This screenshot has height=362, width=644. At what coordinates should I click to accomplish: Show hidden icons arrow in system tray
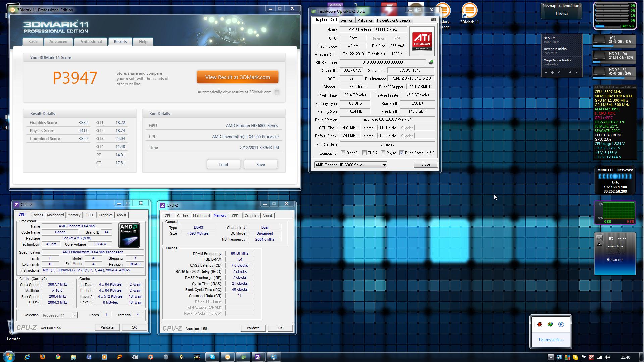point(551,357)
